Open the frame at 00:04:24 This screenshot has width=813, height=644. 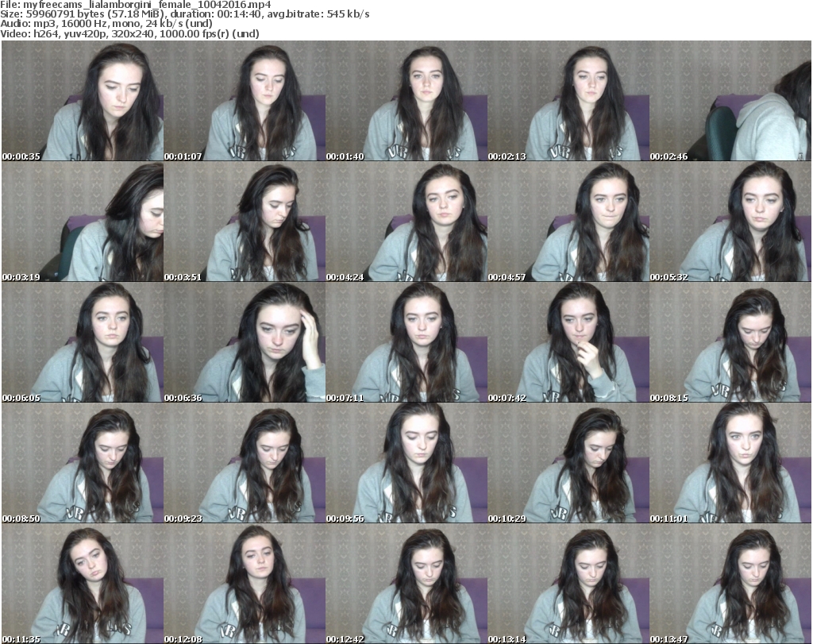[x=406, y=222]
